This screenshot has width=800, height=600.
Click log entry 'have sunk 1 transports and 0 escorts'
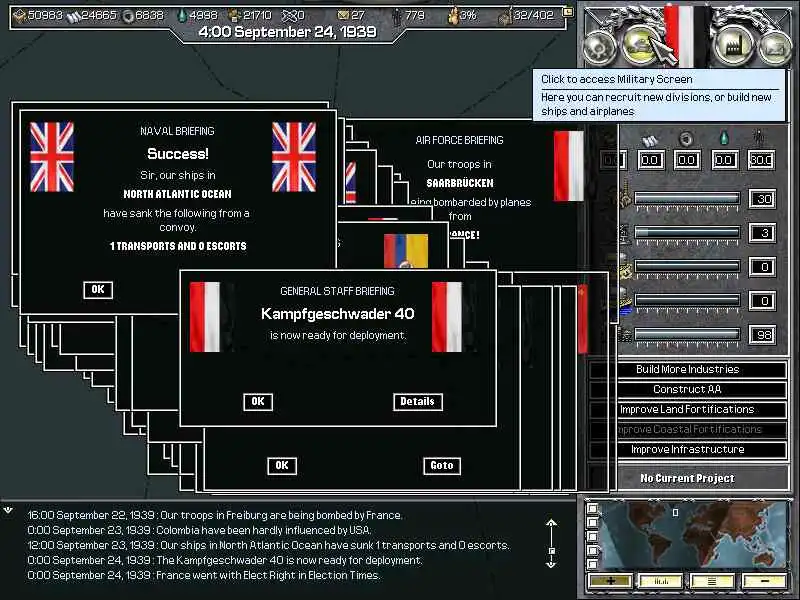(x=268, y=545)
